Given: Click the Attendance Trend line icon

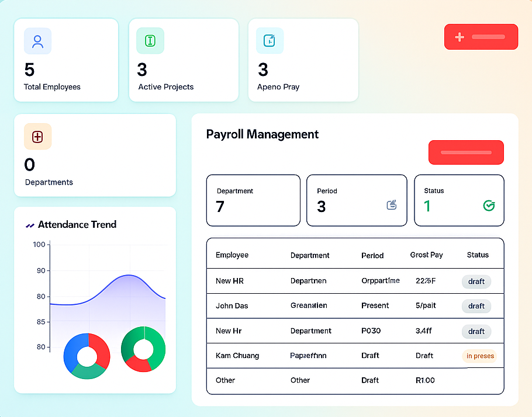Looking at the screenshot, I should [x=30, y=225].
